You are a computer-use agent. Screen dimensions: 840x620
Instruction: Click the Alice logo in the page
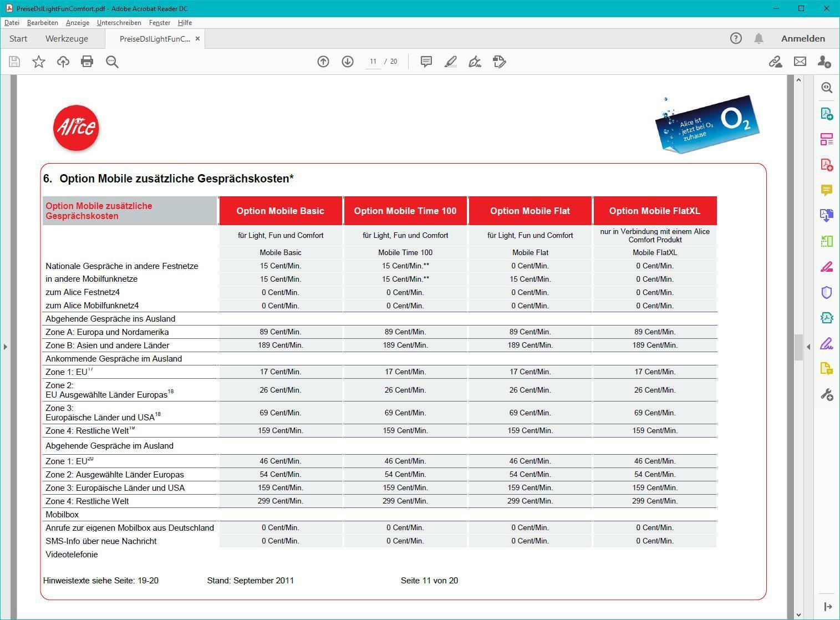[x=77, y=128]
